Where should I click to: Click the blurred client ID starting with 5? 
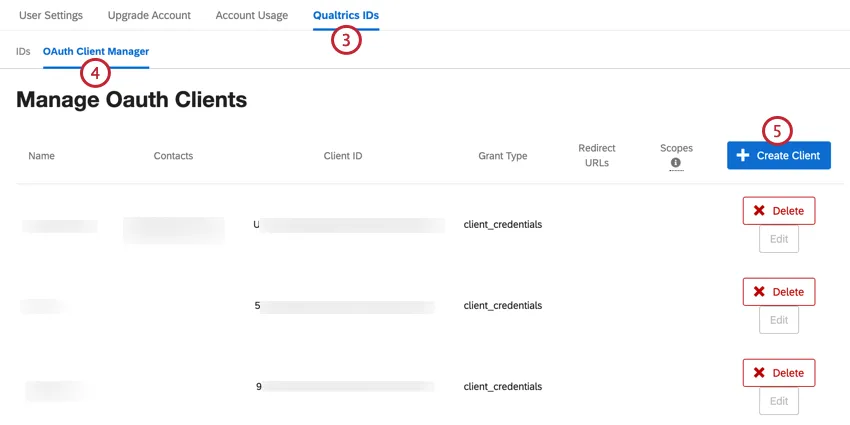(x=345, y=306)
